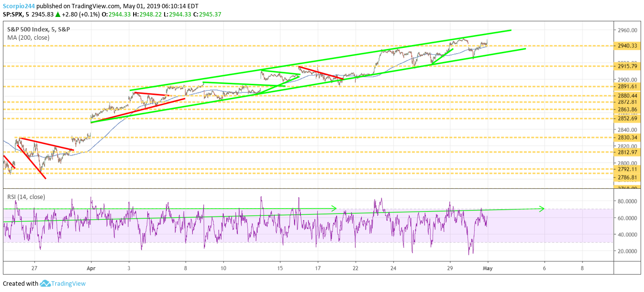Click the 24 date axis label
644x292 pixels.
[393, 267]
